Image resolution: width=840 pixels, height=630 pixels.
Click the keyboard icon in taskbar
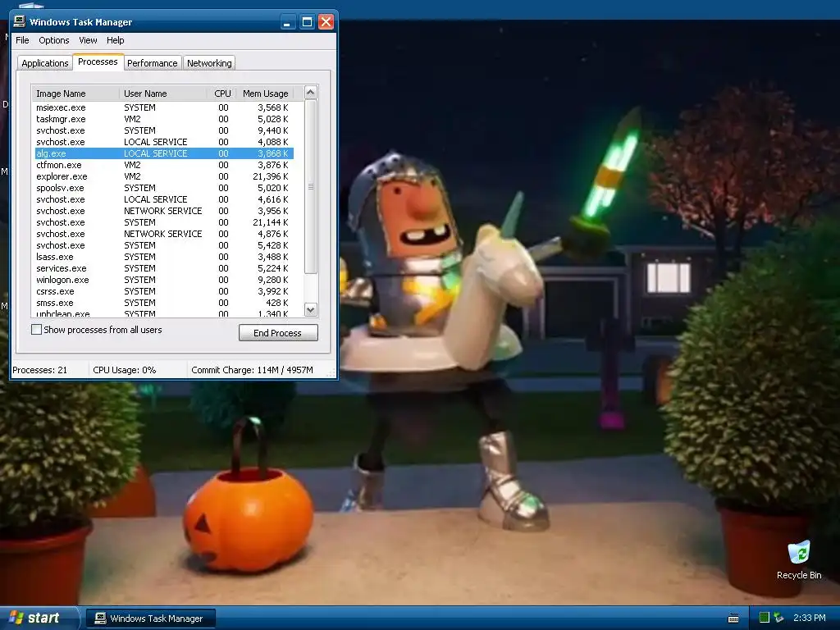[x=733, y=619]
